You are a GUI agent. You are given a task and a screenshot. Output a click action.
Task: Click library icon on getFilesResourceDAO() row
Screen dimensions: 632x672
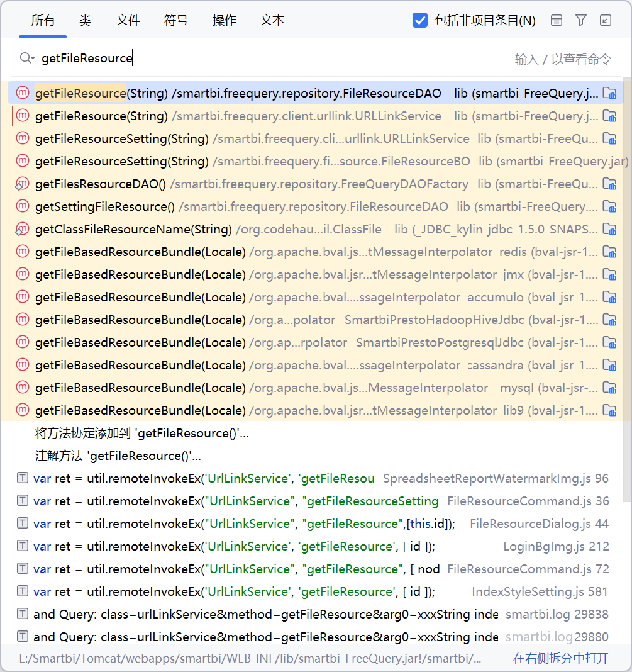point(609,184)
